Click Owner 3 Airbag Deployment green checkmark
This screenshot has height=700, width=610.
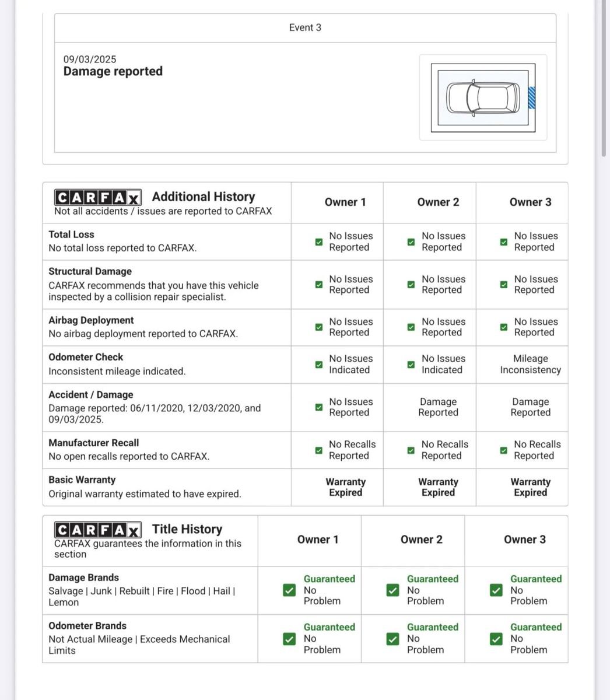click(x=504, y=327)
